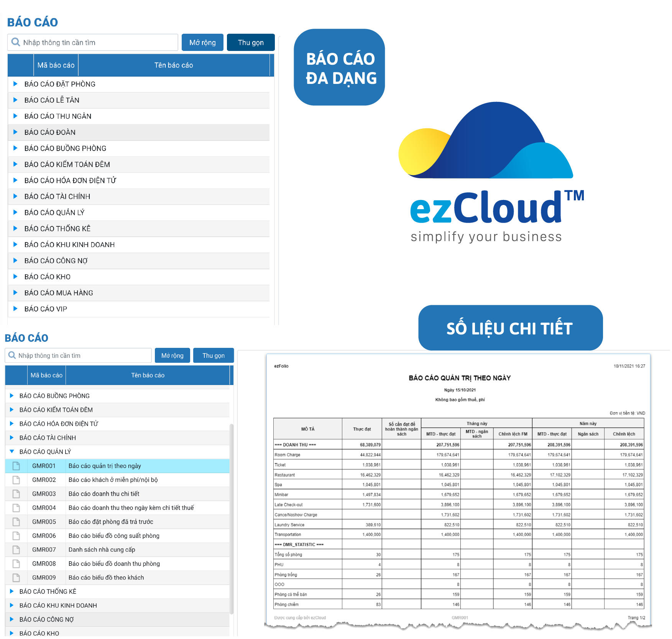Expand BÁO CÁO THỐNG KÊ in bottom list
Viewport: 672px width, 639px height.
(12, 591)
